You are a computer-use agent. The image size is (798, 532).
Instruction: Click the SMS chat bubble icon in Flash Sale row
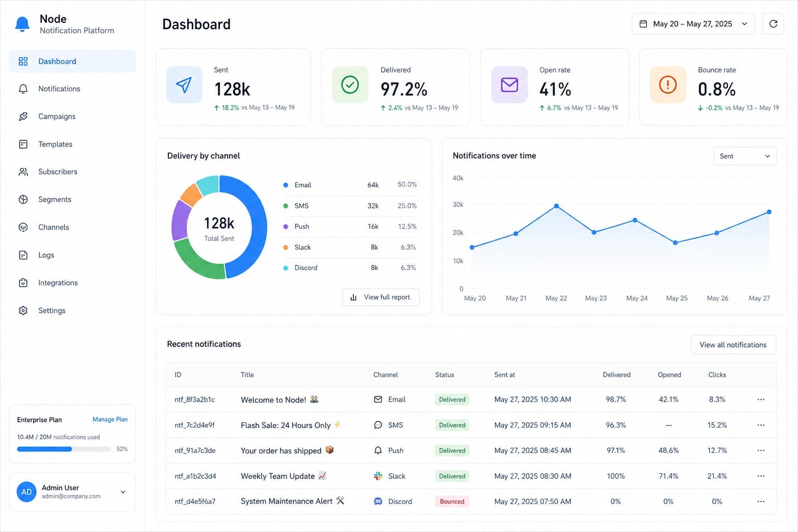(378, 425)
